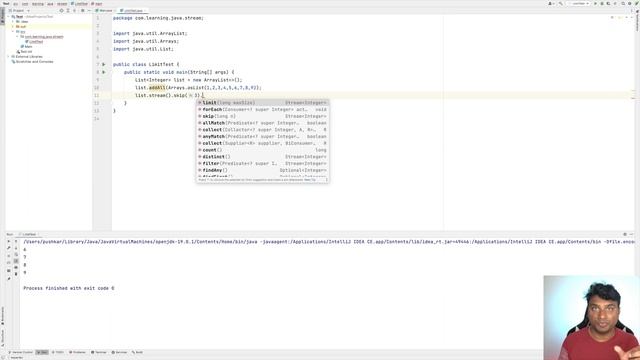Select LimitTest.java editor tab
The height and width of the screenshot is (360, 640).
point(133,11)
